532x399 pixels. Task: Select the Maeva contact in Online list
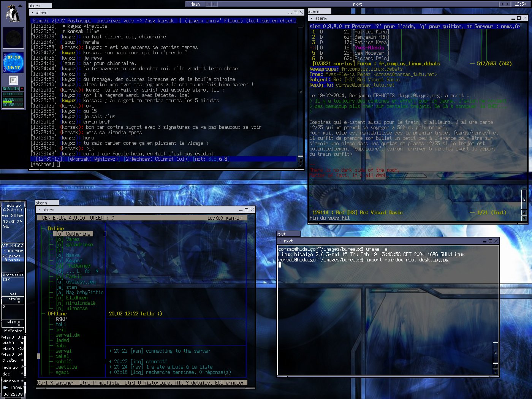coord(73,255)
